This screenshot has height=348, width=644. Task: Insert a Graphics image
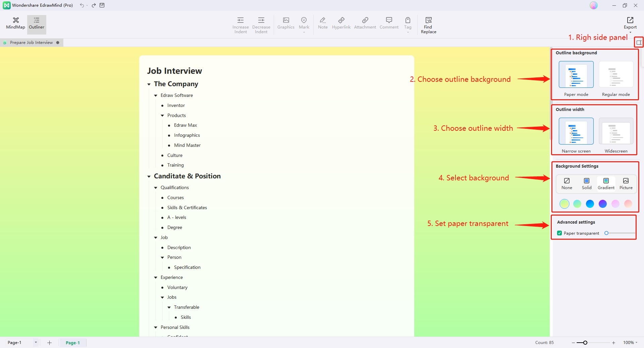[286, 23]
